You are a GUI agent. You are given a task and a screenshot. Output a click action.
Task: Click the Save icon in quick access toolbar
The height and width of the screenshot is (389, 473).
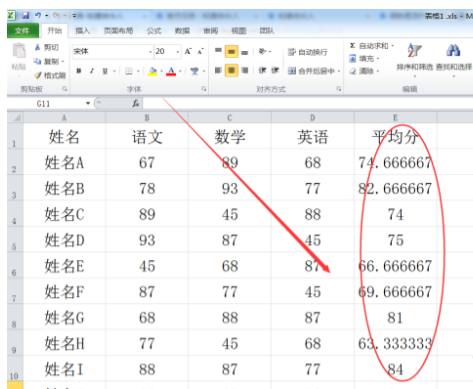(26, 15)
